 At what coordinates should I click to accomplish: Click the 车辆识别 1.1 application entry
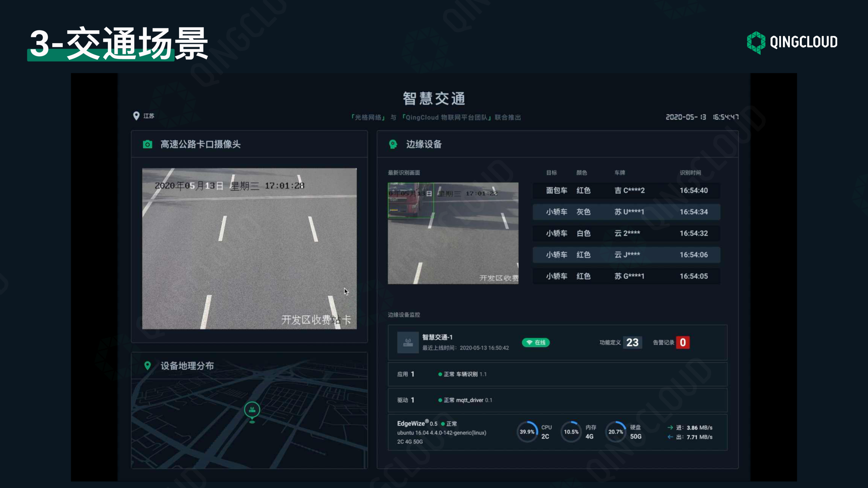[x=471, y=374]
